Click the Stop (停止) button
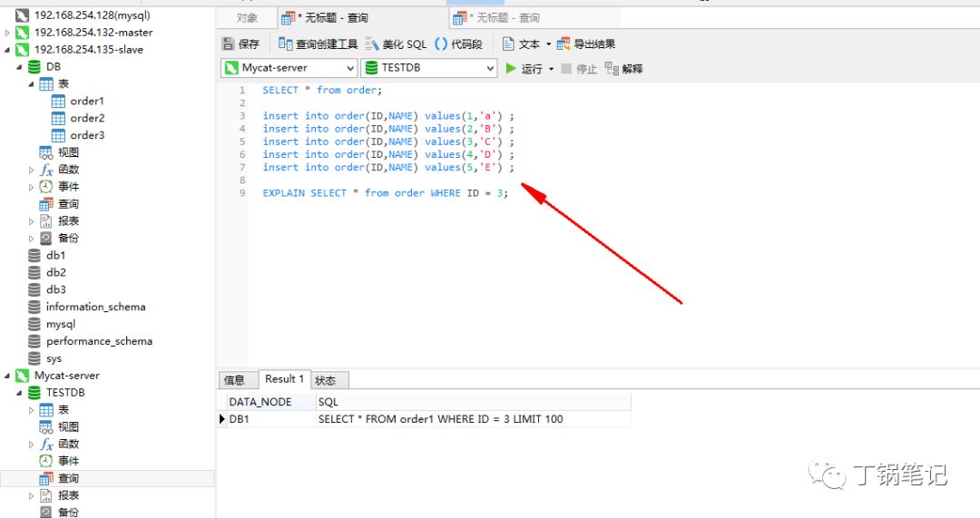 click(579, 68)
